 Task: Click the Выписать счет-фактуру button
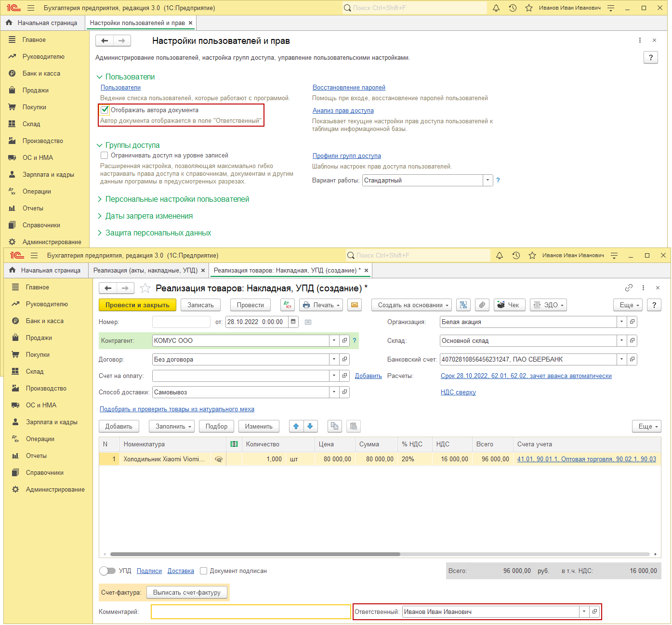tap(187, 592)
